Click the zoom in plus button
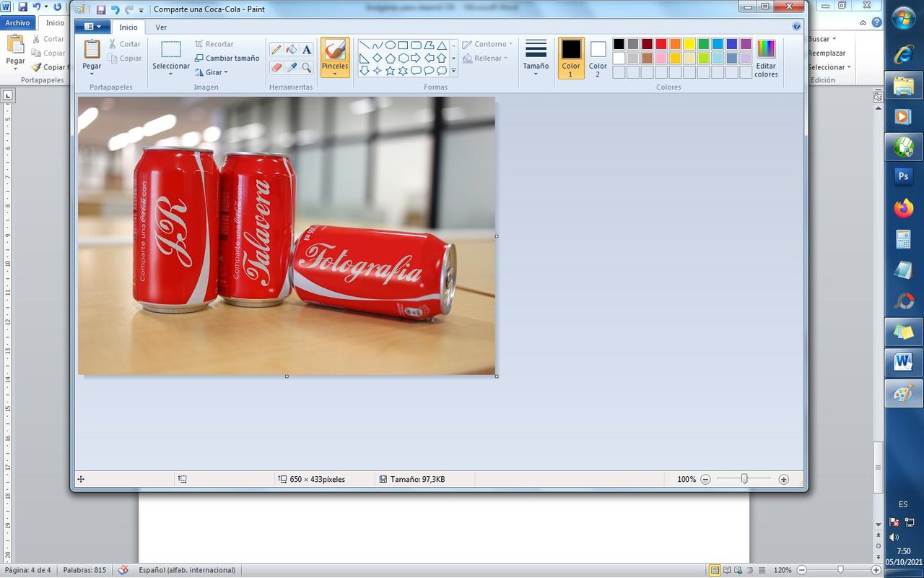 [x=784, y=479]
